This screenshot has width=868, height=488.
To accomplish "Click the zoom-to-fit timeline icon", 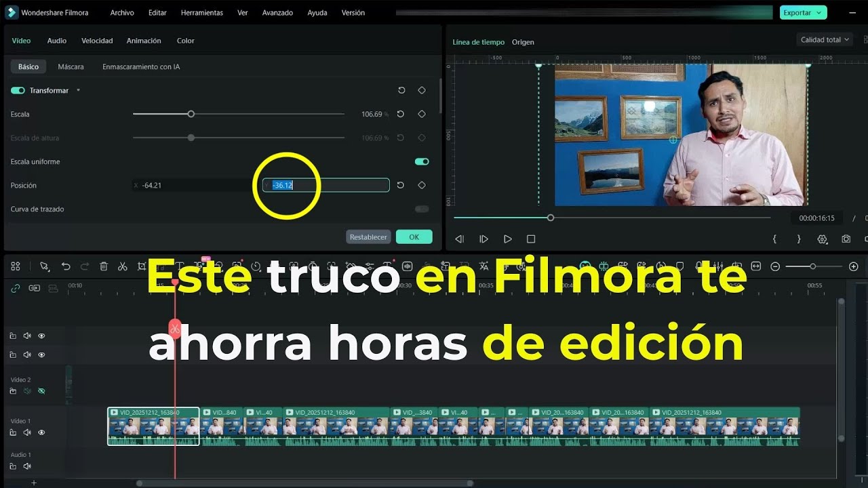I will click(x=756, y=266).
